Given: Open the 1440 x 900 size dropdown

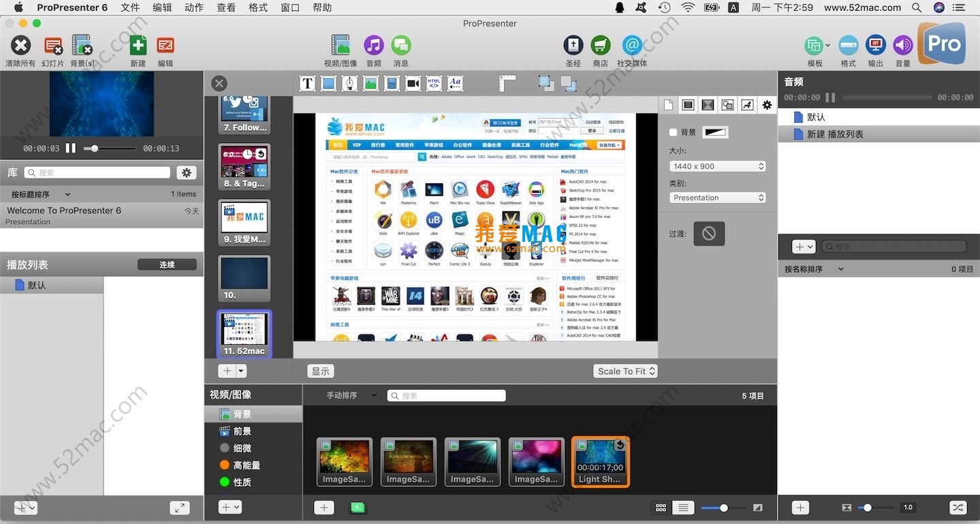Looking at the screenshot, I should click(718, 166).
